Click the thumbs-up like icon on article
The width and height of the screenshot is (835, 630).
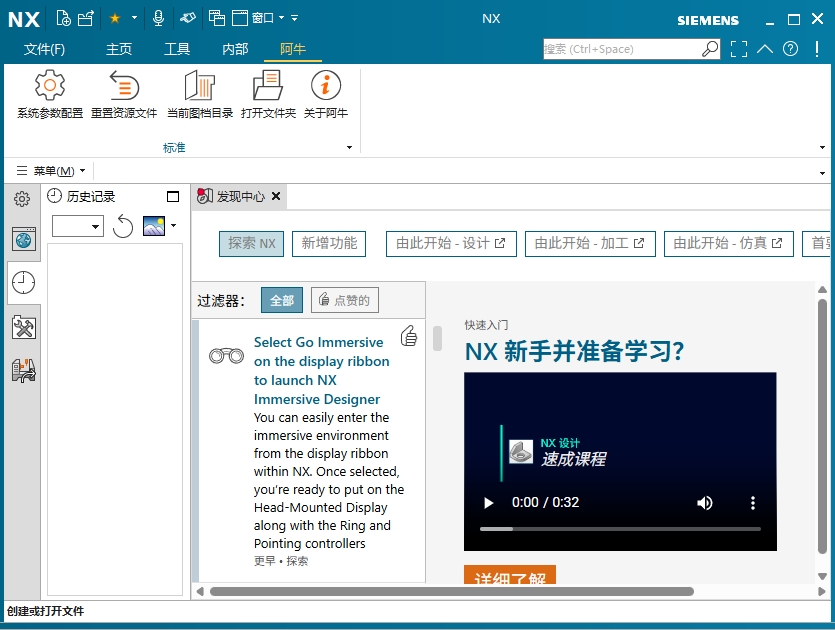[x=408, y=336]
